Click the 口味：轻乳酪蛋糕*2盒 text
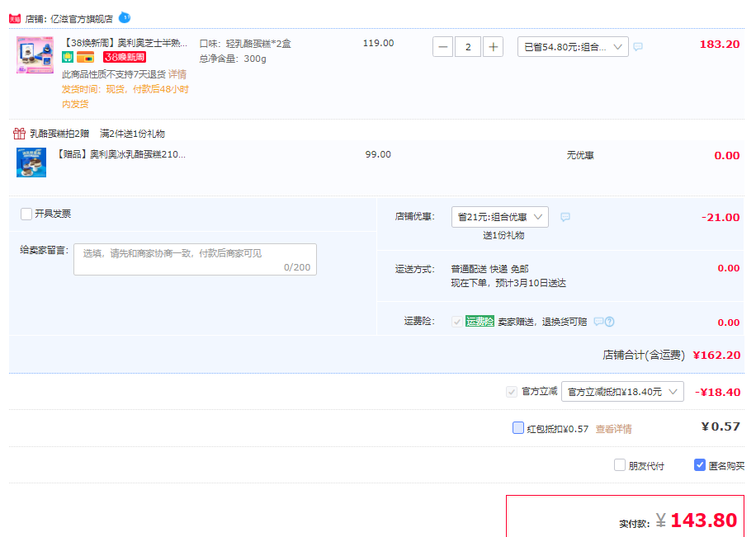Screen dimensions: 756x537 point(245,44)
